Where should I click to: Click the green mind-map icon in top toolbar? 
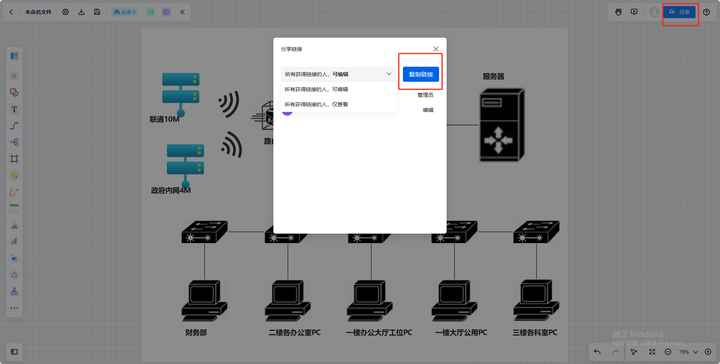pyautogui.click(x=151, y=12)
